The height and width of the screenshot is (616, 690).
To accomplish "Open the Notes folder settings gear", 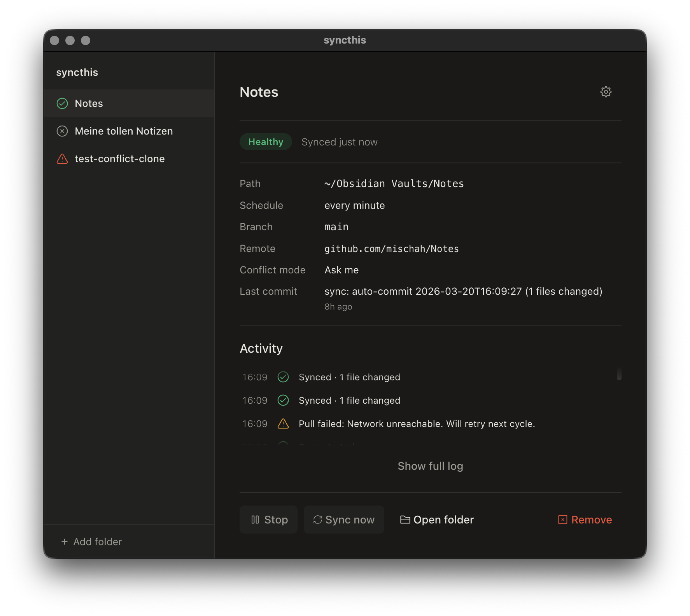I will [x=606, y=92].
